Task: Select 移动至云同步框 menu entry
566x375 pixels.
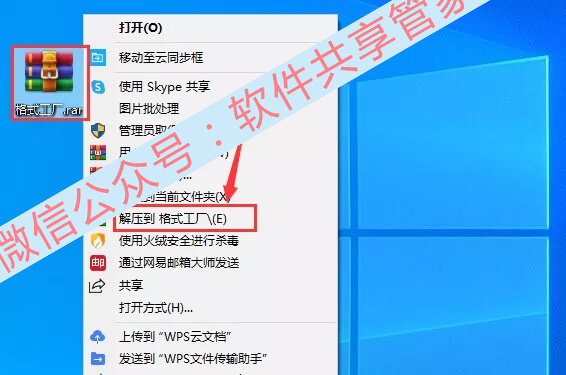Action: point(161,57)
